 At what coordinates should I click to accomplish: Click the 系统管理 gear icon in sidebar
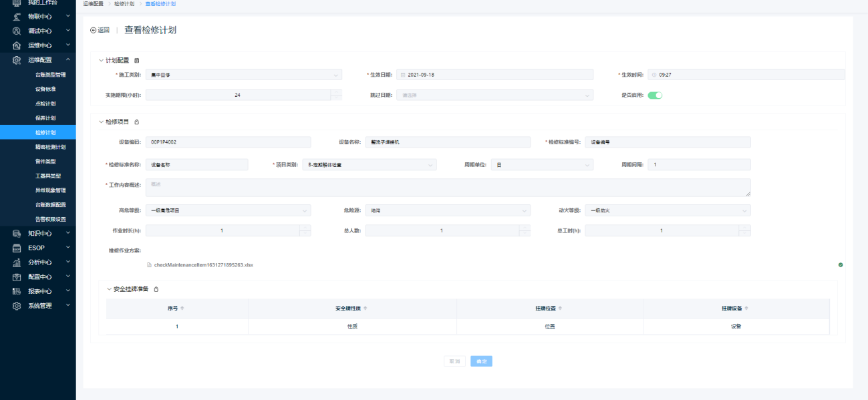pyautogui.click(x=17, y=306)
